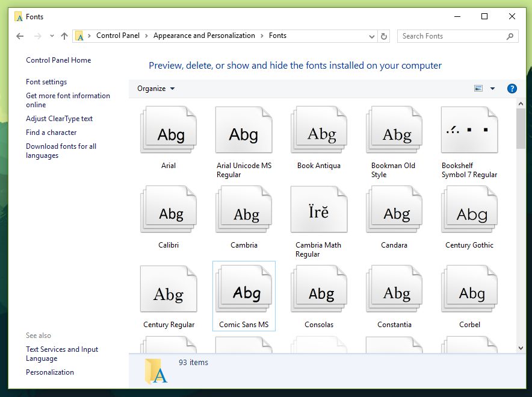Select the Corbel font icon
532x397 pixels.
point(469,289)
